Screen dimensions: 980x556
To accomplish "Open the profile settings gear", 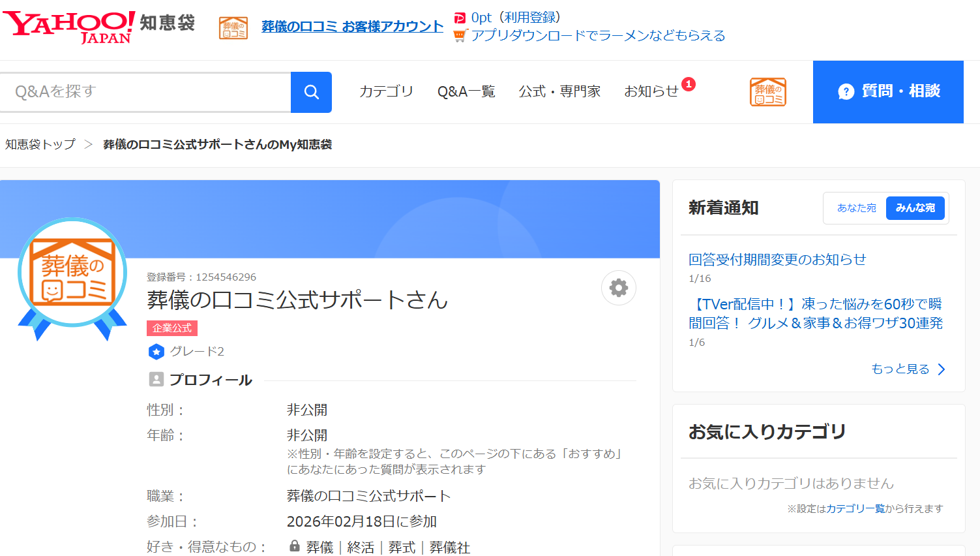I will [x=617, y=287].
